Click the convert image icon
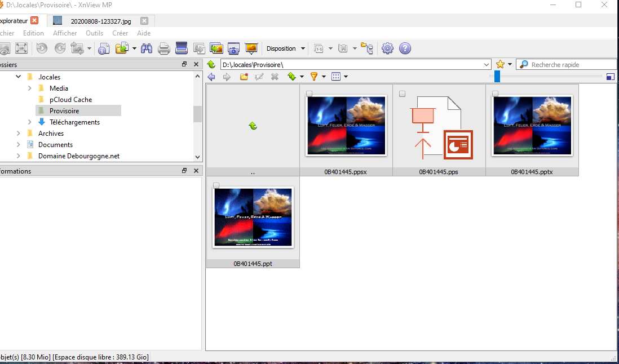Viewport: 619px width, 364px height. (199, 48)
